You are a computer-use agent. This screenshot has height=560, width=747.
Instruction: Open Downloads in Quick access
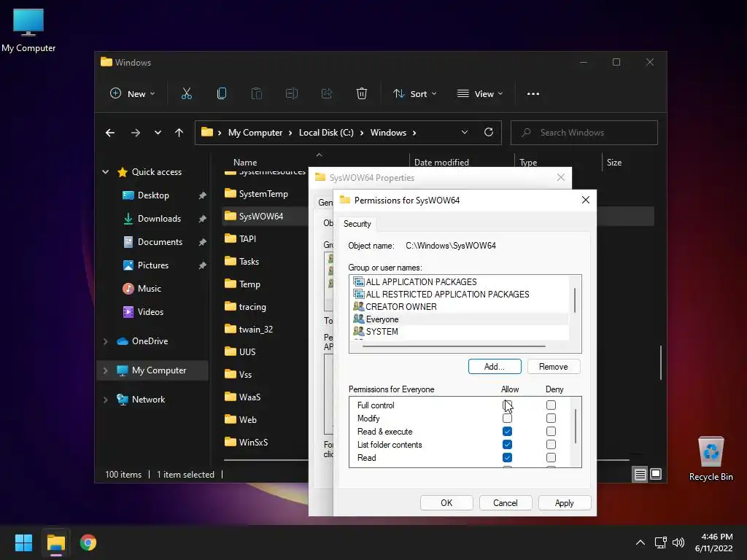(159, 219)
